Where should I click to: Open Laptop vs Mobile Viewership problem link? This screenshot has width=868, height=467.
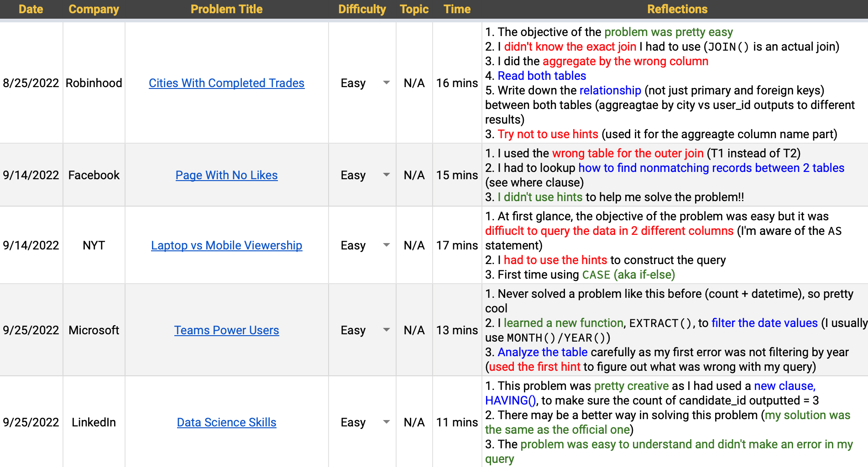click(226, 245)
